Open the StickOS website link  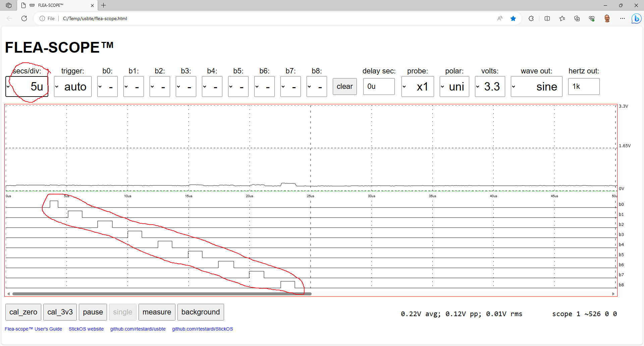86,329
